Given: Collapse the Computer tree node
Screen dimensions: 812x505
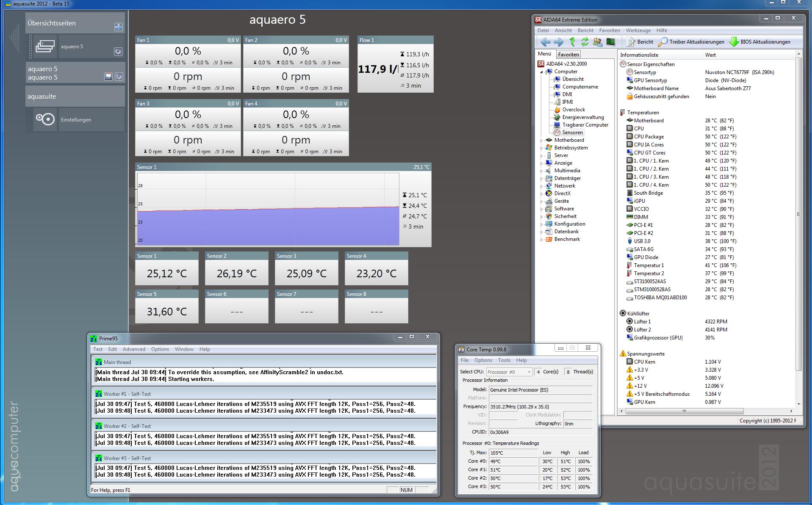Looking at the screenshot, I should (541, 72).
